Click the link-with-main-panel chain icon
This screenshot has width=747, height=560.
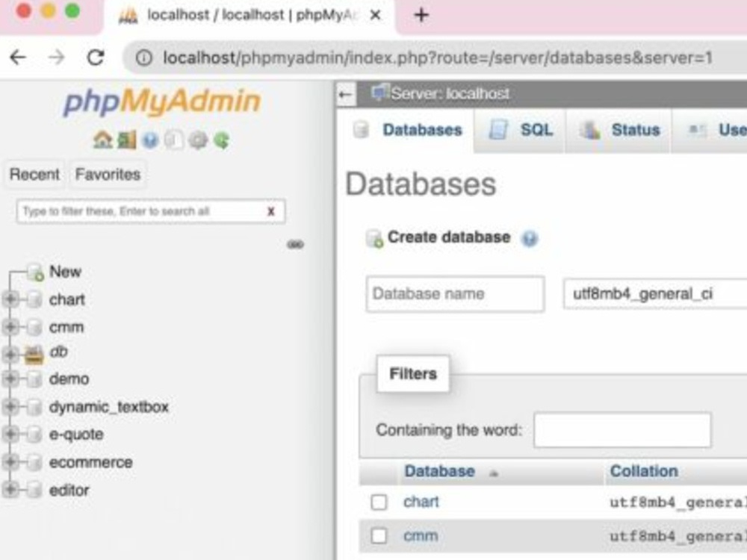point(295,244)
